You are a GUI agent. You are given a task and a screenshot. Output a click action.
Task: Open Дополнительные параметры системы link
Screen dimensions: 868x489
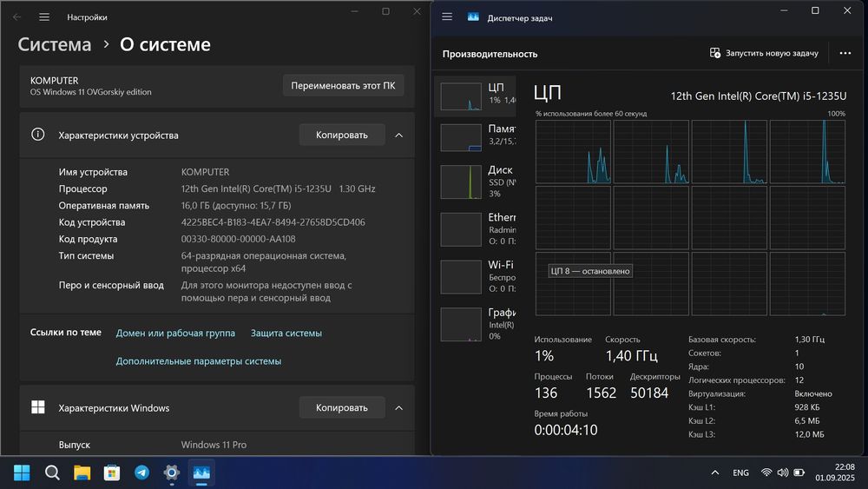[198, 361]
